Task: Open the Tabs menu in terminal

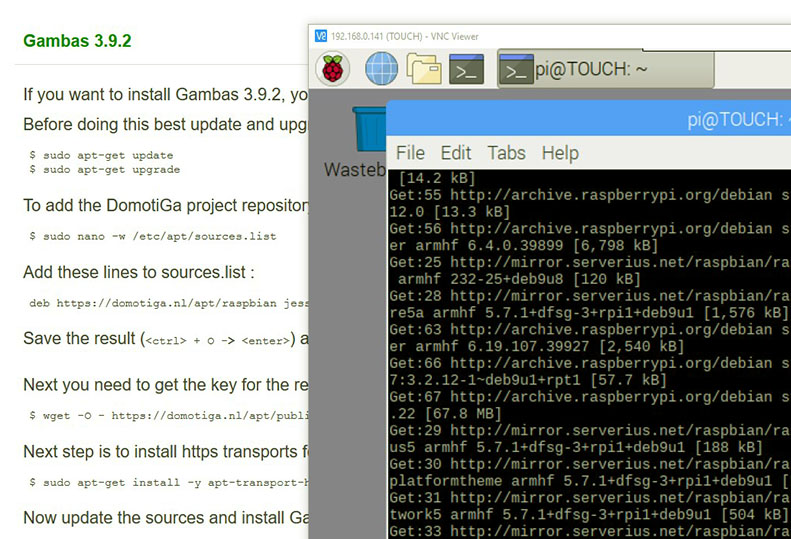Action: 506,153
